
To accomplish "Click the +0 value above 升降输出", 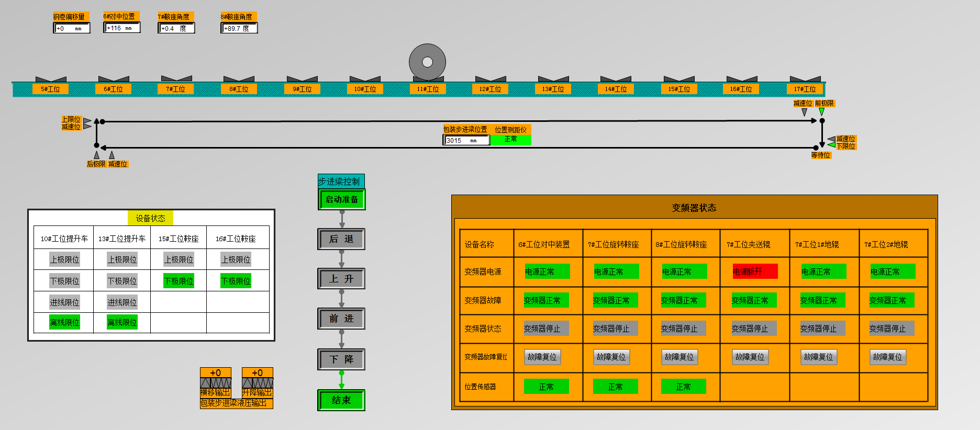I will [x=258, y=372].
